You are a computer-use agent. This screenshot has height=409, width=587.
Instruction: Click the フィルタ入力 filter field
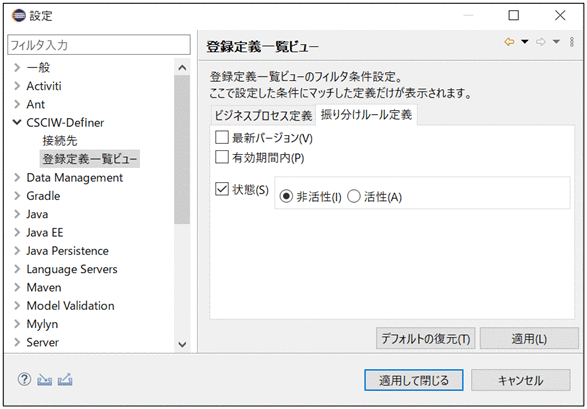pyautogui.click(x=99, y=45)
